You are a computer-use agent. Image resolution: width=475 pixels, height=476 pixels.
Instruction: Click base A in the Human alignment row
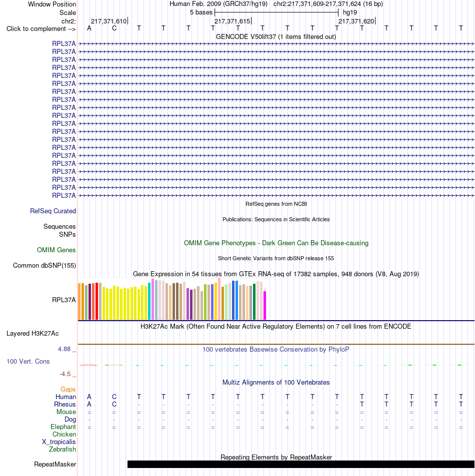pyautogui.click(x=89, y=397)
